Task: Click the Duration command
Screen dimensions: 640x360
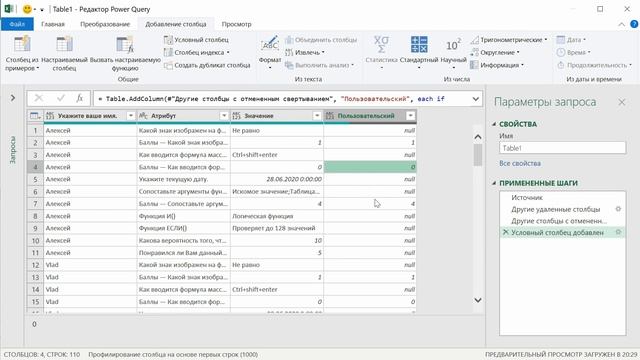Action: pyautogui.click(x=594, y=65)
